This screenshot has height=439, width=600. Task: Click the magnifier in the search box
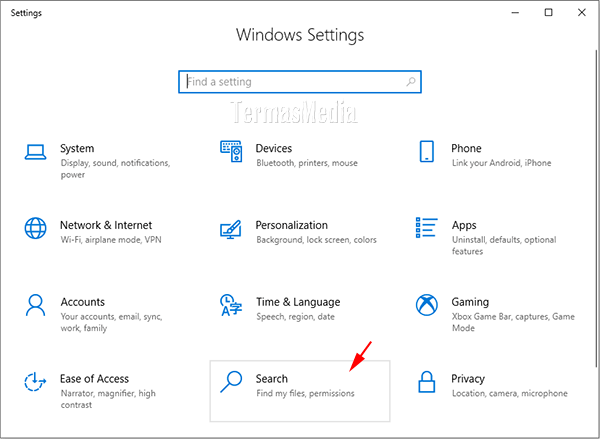(411, 82)
